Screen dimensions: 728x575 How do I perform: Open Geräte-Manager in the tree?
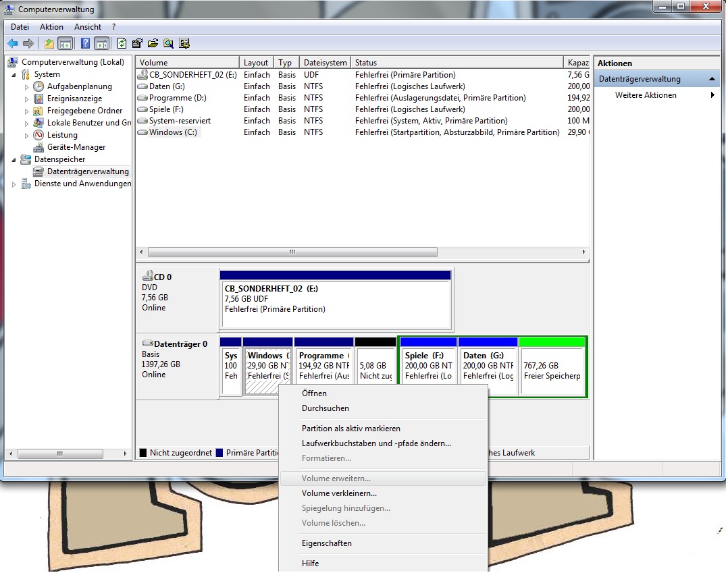76,147
